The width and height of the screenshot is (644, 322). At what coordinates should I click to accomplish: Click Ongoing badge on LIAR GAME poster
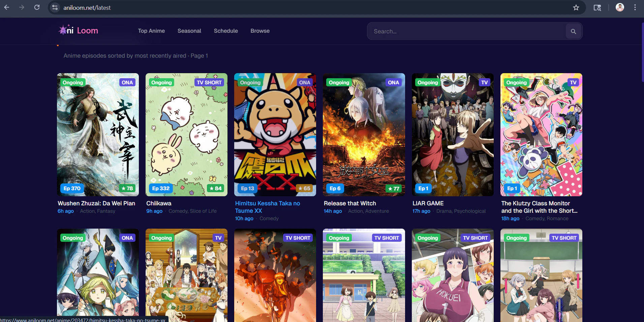[x=428, y=83]
